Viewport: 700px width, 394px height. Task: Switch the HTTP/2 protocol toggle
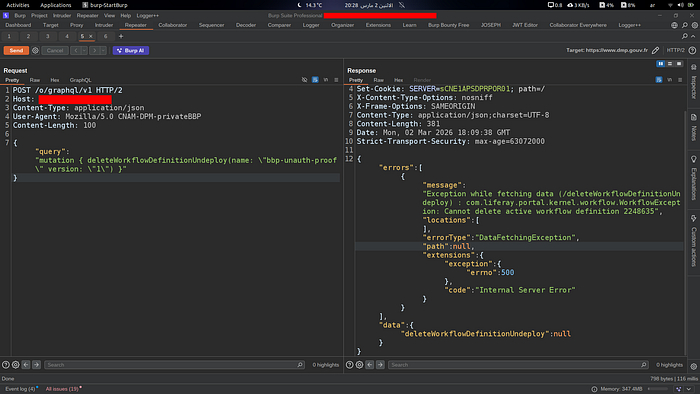point(675,50)
